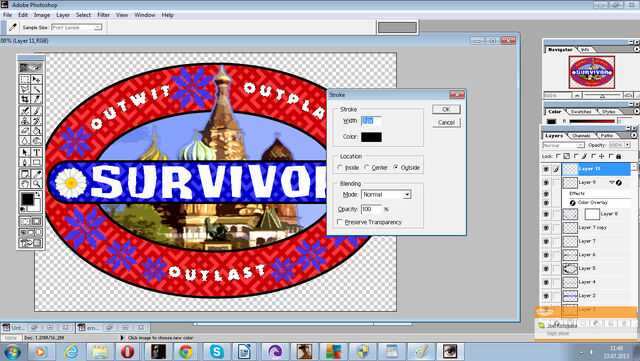Viewport: 640px width, 361px height.
Task: Click the Jump to ImageReady button
Action: tap(31, 243)
